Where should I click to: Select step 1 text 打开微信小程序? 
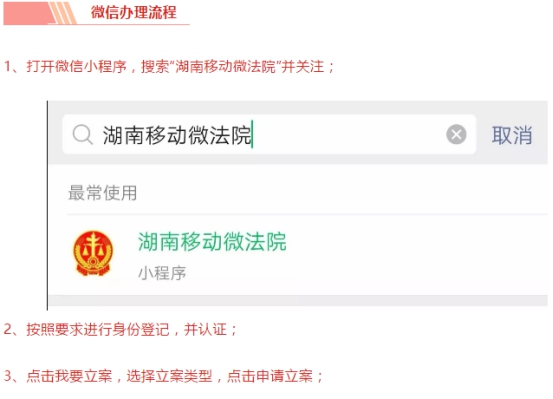pyautogui.click(x=77, y=66)
